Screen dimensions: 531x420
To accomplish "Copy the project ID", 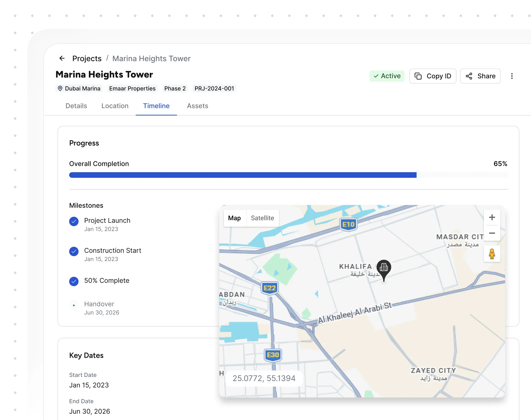I will point(433,76).
